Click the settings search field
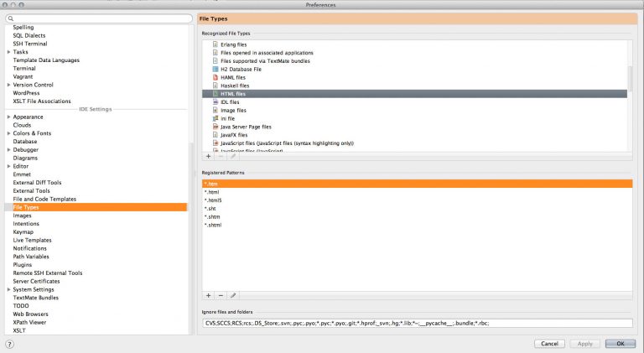 (x=99, y=18)
